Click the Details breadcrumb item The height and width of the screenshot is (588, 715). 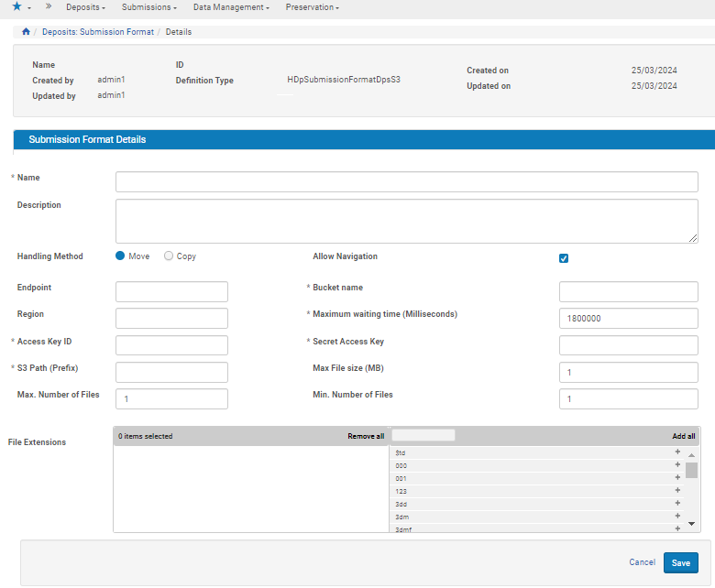tap(179, 32)
